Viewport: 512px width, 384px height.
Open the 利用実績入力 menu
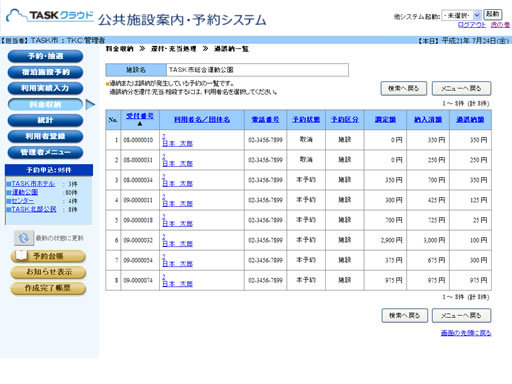45,88
